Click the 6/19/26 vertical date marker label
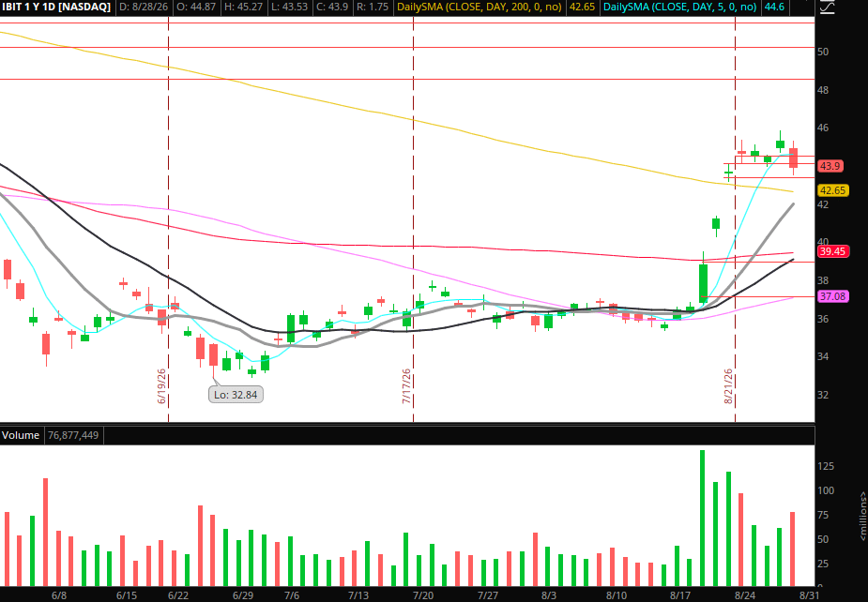 pos(162,386)
